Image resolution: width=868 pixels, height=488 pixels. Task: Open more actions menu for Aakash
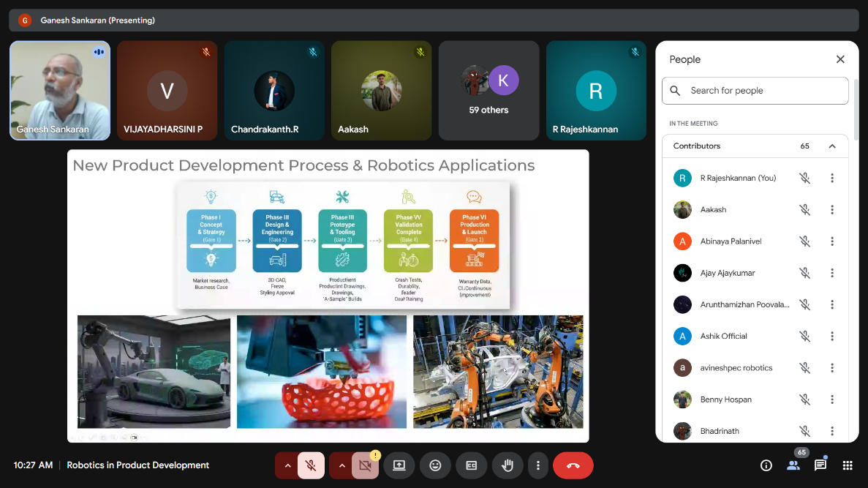[832, 210]
